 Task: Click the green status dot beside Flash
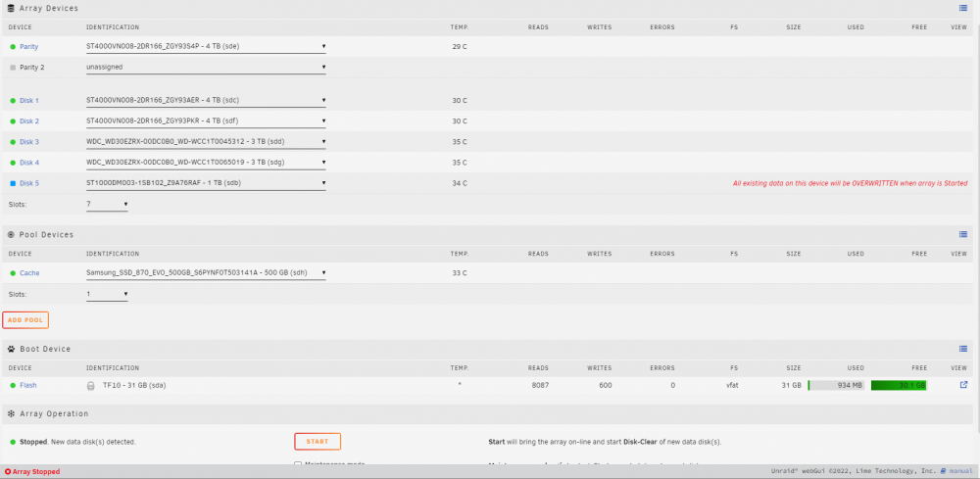tap(13, 385)
